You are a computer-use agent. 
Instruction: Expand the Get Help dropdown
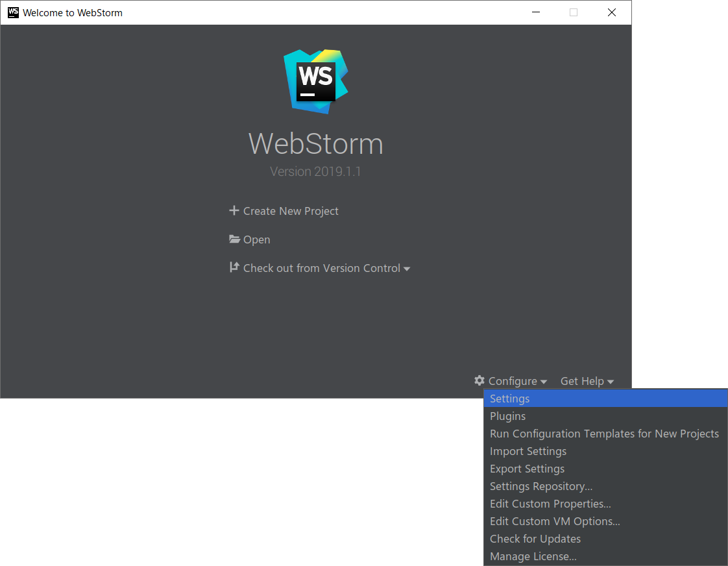point(587,381)
